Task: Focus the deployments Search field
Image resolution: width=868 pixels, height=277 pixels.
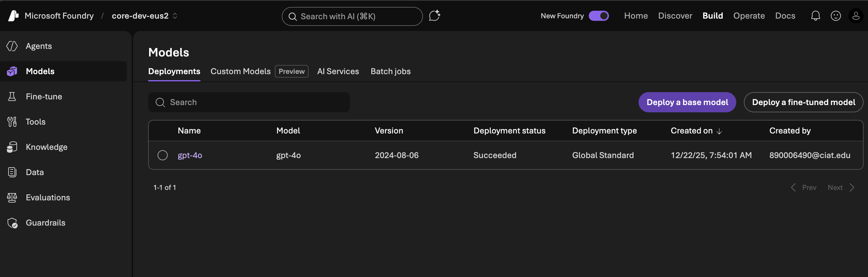Action: 249,102
